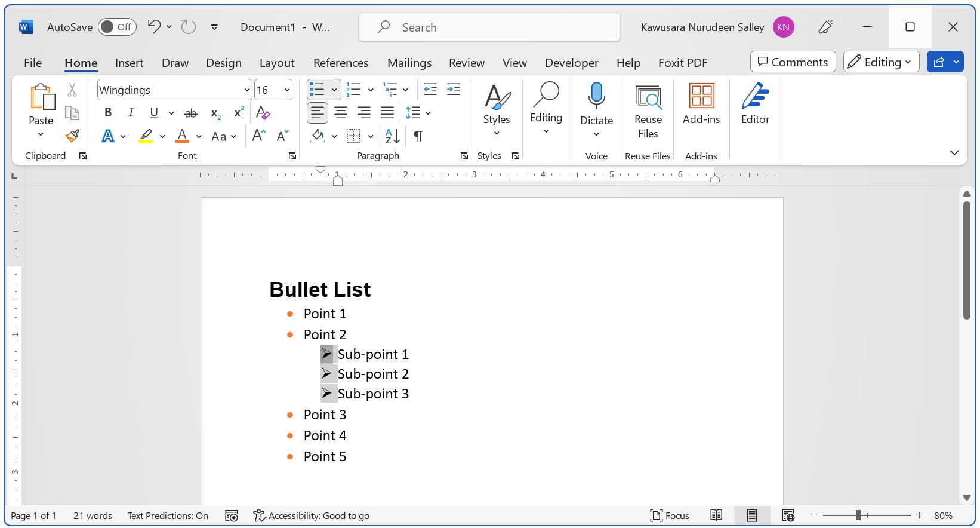Expand the numbering library dropdown arrow
The image size is (980, 528).
pos(371,90)
